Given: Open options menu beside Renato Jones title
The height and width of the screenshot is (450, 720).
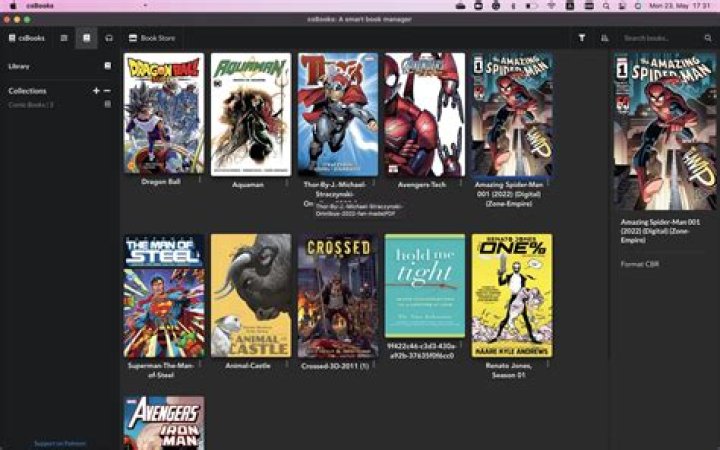Looking at the screenshot, I should (x=548, y=364).
